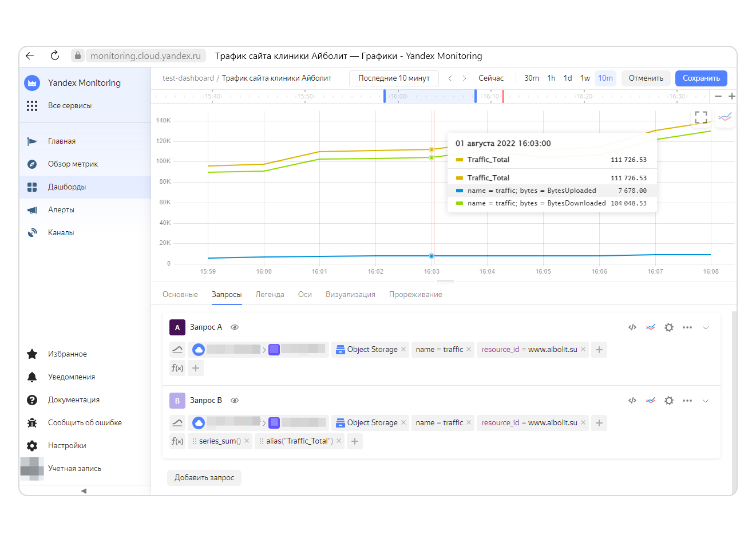Open the folder selector in Запрос A
756x542 pixels.
297,350
